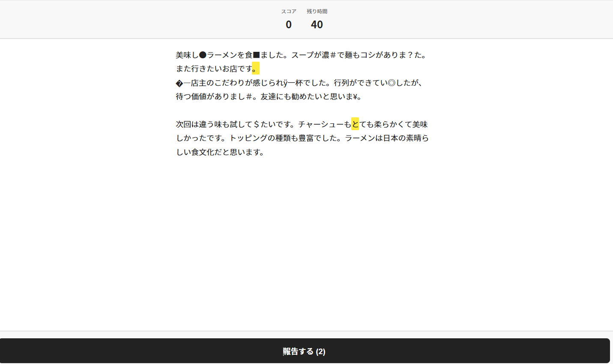Click the 柔 kanji in 柔らかくて
The width and height of the screenshot is (613, 364).
coord(378,125)
